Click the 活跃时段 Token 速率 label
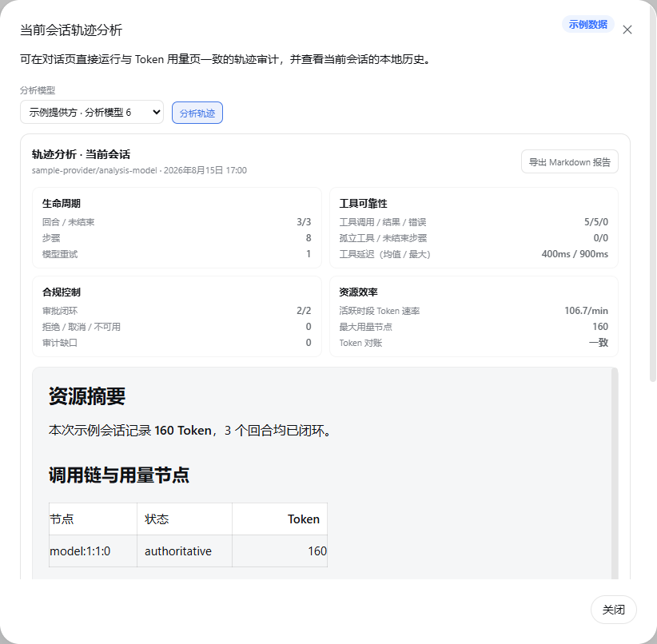657x644 pixels. click(x=379, y=311)
